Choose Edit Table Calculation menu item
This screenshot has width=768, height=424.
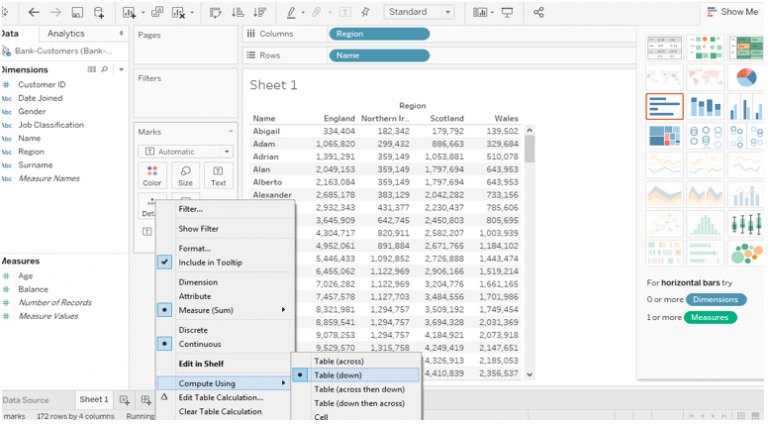(221, 398)
